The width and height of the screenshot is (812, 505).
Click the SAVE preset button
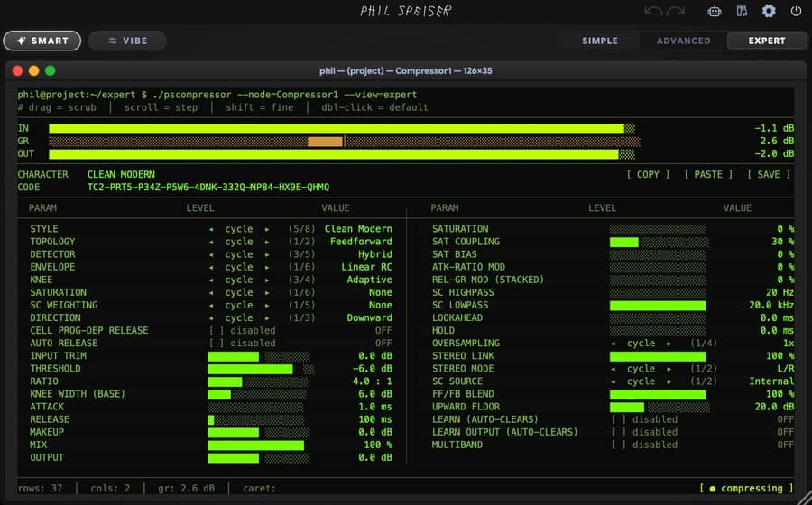[x=769, y=174]
